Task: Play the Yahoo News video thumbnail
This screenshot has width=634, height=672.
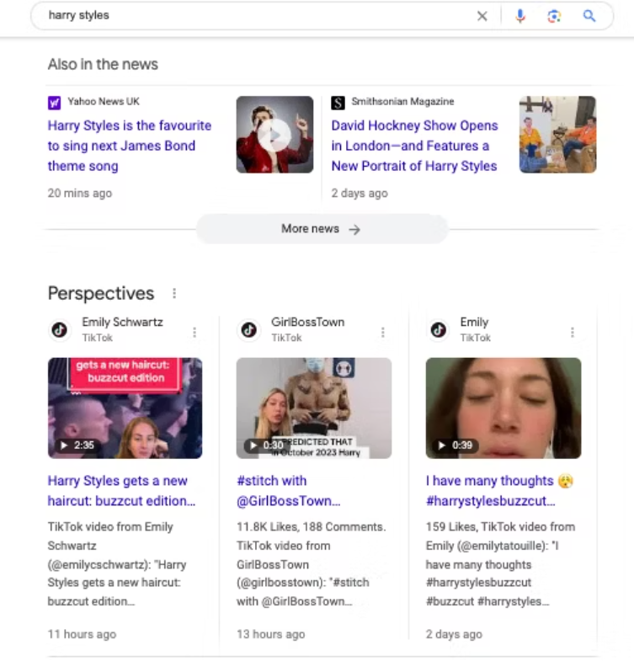Action: [x=274, y=135]
